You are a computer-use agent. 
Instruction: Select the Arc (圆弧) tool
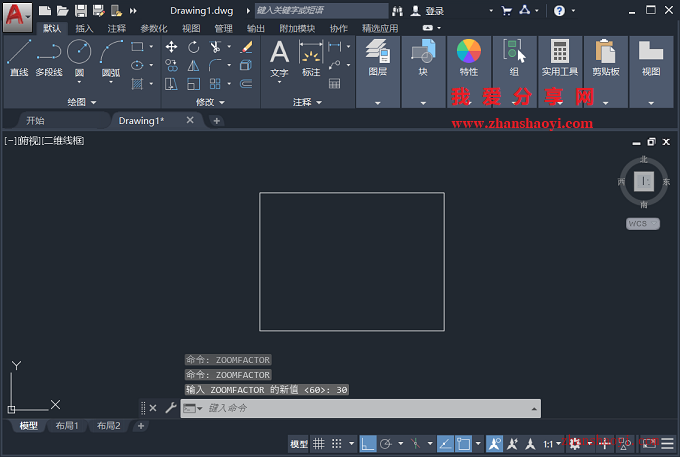[111, 58]
